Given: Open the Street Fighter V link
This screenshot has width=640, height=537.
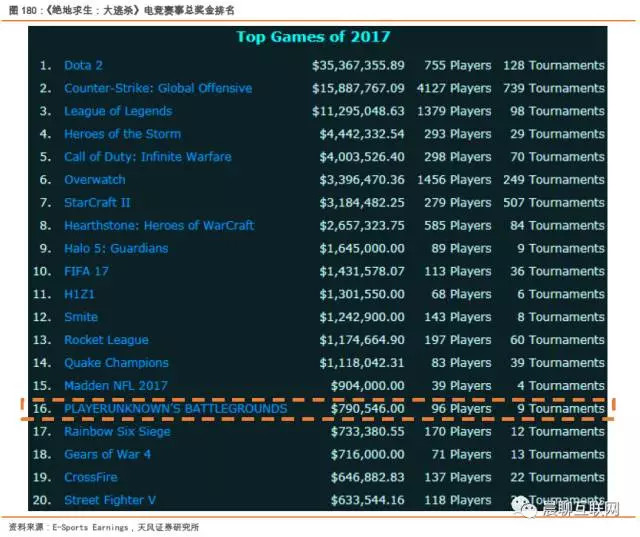Looking at the screenshot, I should click(110, 500).
